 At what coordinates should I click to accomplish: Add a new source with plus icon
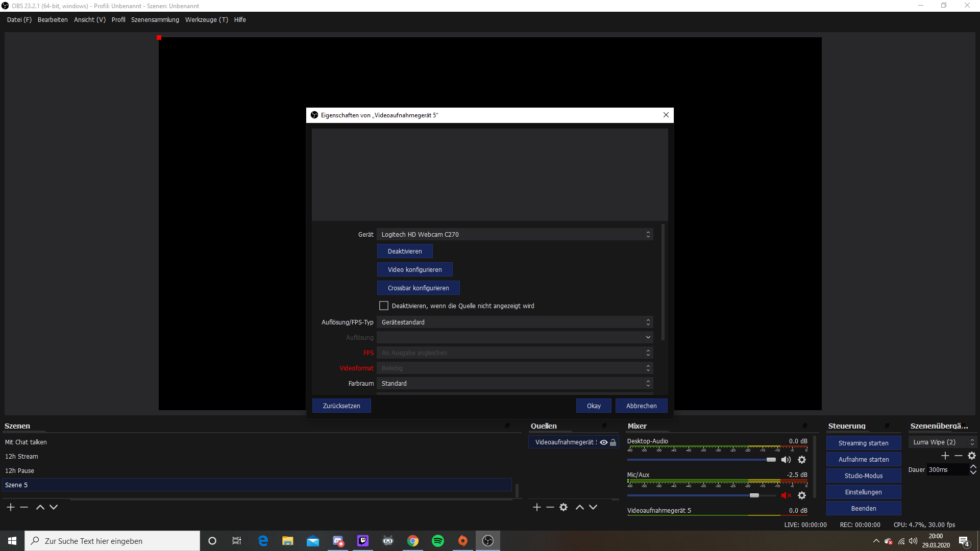pos(536,507)
